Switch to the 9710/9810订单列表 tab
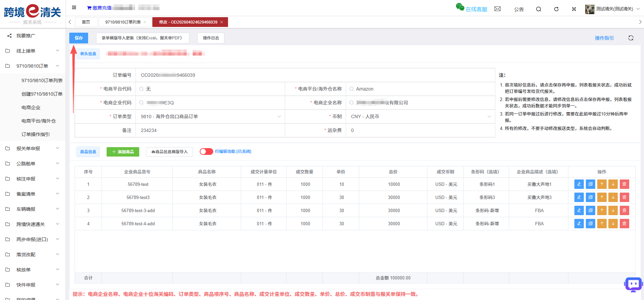Image resolution: width=644 pixels, height=300 pixels. pos(123,22)
